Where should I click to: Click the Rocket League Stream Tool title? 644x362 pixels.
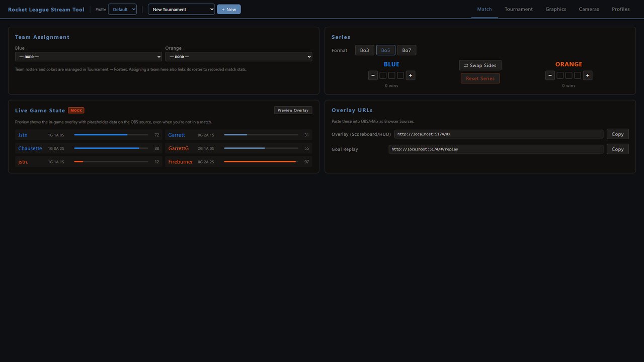coord(46,10)
